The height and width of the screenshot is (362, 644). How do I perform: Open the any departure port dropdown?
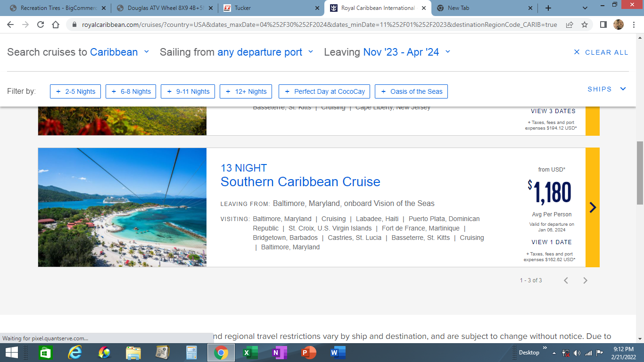265,52
